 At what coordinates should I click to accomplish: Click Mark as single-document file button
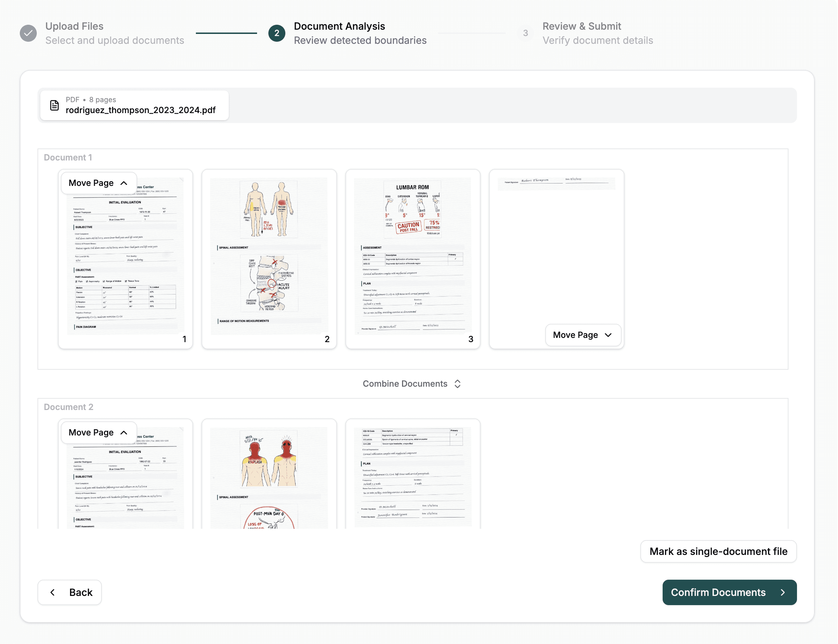[718, 551]
